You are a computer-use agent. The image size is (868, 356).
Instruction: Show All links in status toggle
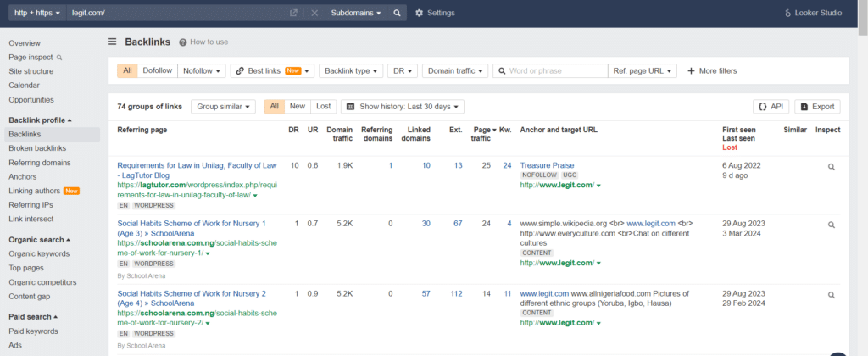275,107
